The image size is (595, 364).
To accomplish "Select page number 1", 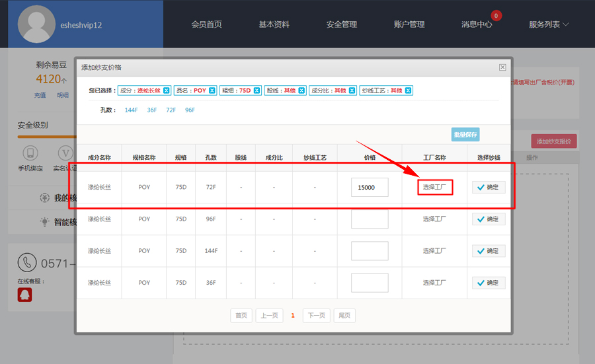I will click(x=293, y=316).
